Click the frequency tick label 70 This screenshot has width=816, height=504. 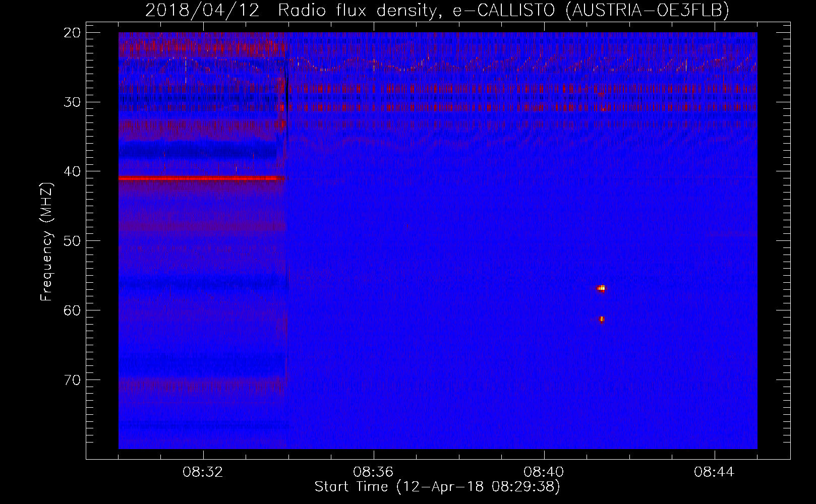(x=72, y=380)
